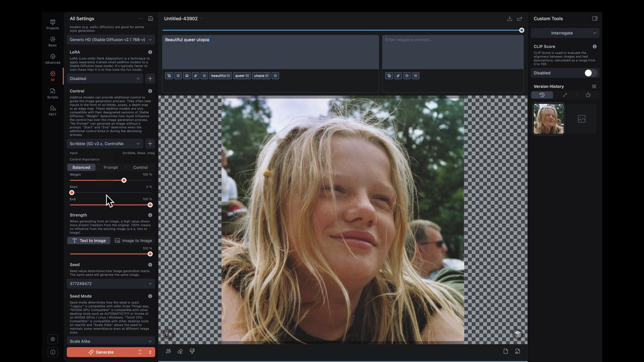The image size is (644, 362).
Task: Click the negative prompt input field
Action: pos(453,52)
